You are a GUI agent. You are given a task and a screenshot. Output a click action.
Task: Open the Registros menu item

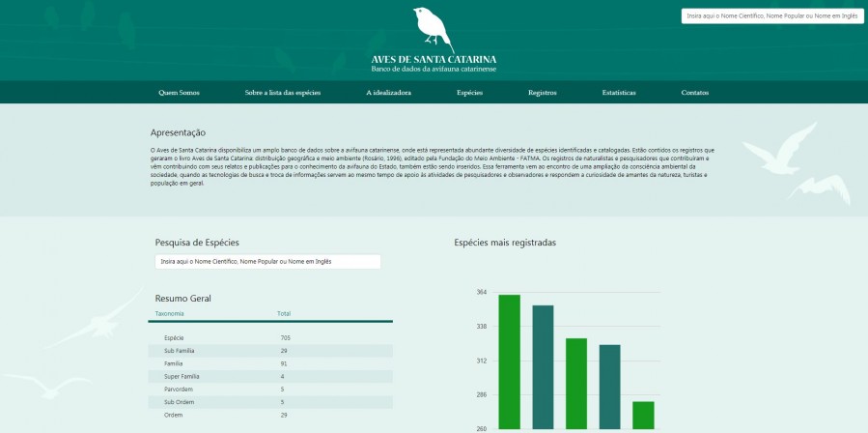[543, 93]
